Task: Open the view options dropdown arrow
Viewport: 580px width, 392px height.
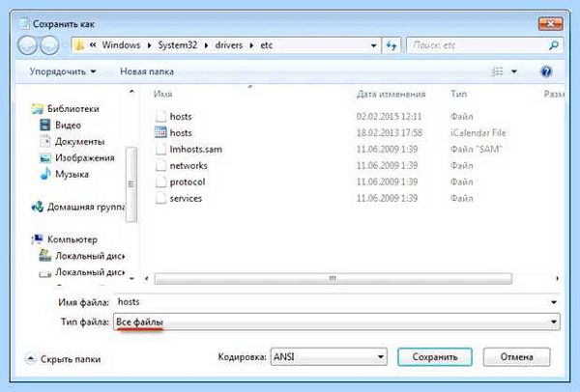Action: pyautogui.click(x=514, y=71)
